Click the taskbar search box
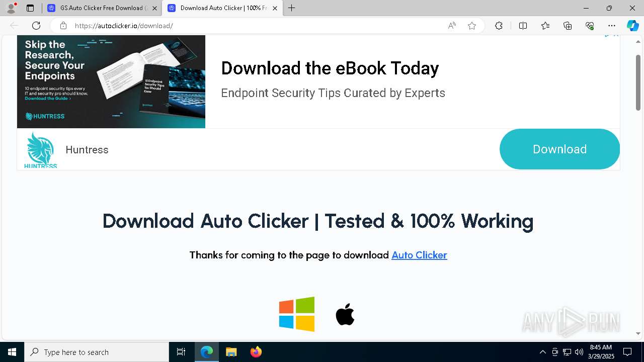Viewport: 644px width, 362px height. pyautogui.click(x=97, y=352)
